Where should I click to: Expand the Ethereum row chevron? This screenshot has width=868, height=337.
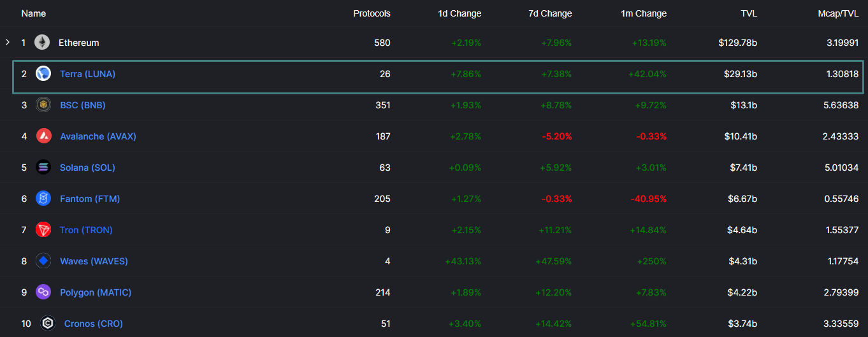[x=8, y=43]
